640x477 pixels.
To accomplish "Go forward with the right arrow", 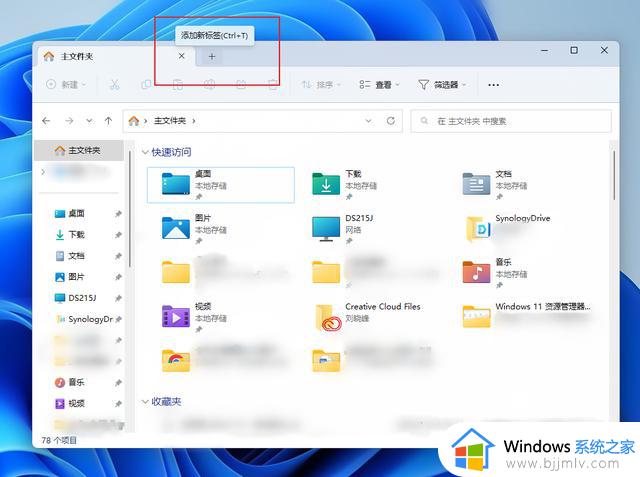I will click(x=69, y=121).
